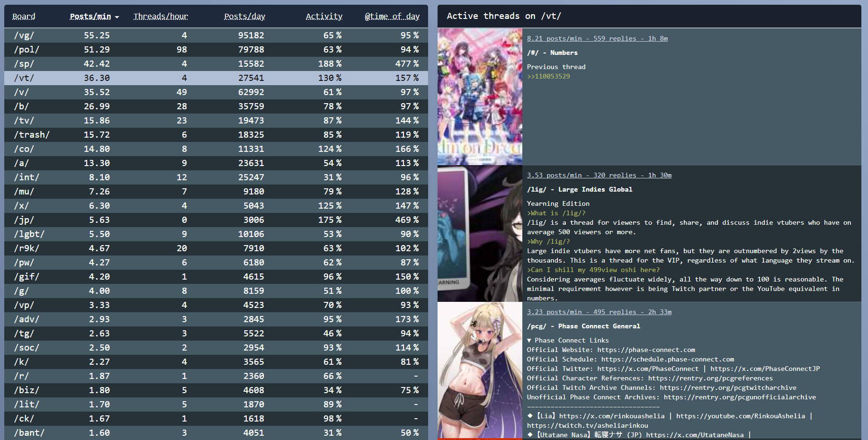Screen dimensions: 868x440
Task: Sort by the @time of day column
Action: [x=392, y=17]
